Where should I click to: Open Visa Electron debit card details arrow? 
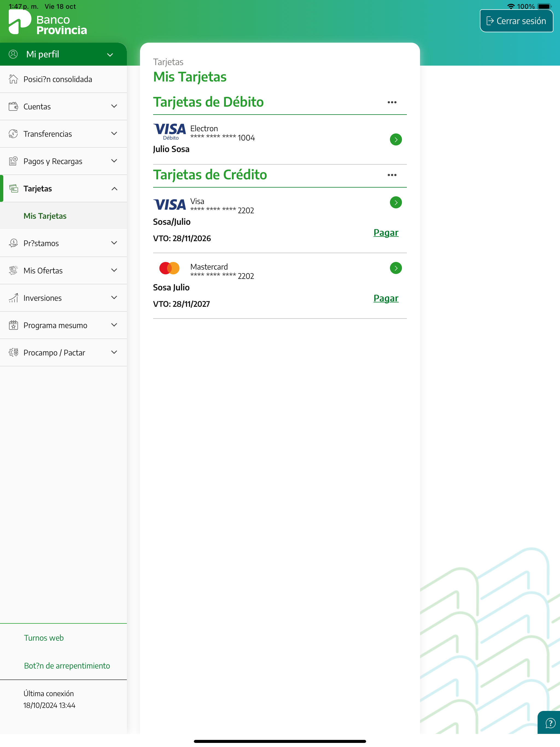(x=395, y=139)
